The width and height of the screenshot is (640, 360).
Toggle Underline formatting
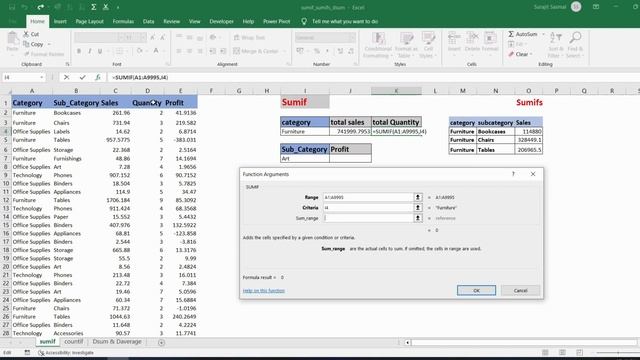(x=100, y=51)
